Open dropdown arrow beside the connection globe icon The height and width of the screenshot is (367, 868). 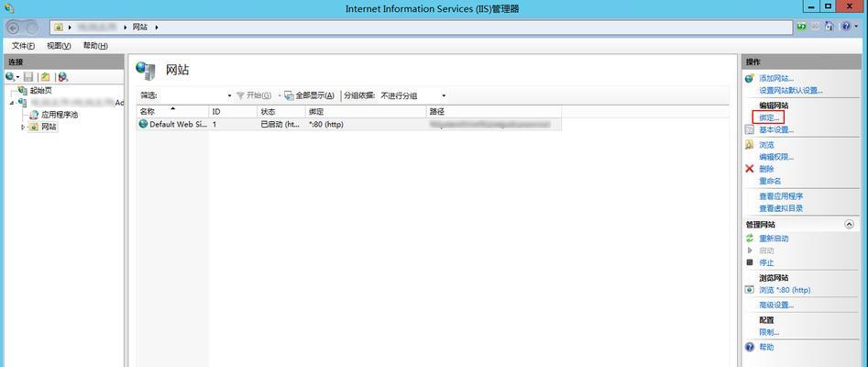point(17,77)
